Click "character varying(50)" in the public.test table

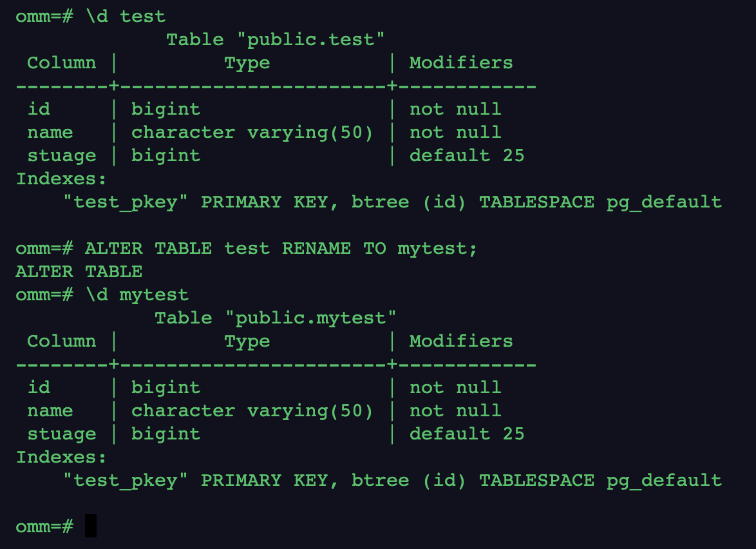tap(252, 133)
